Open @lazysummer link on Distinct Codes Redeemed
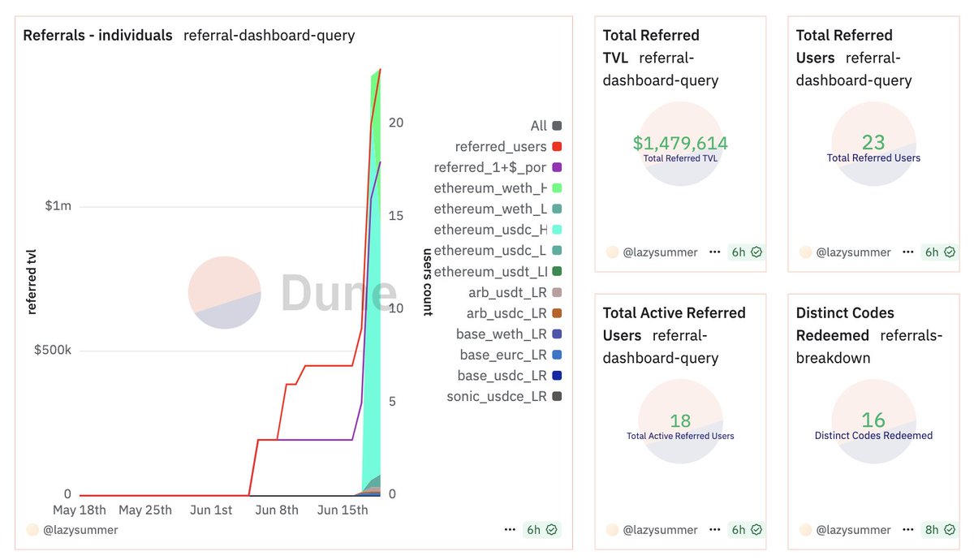 (853, 530)
